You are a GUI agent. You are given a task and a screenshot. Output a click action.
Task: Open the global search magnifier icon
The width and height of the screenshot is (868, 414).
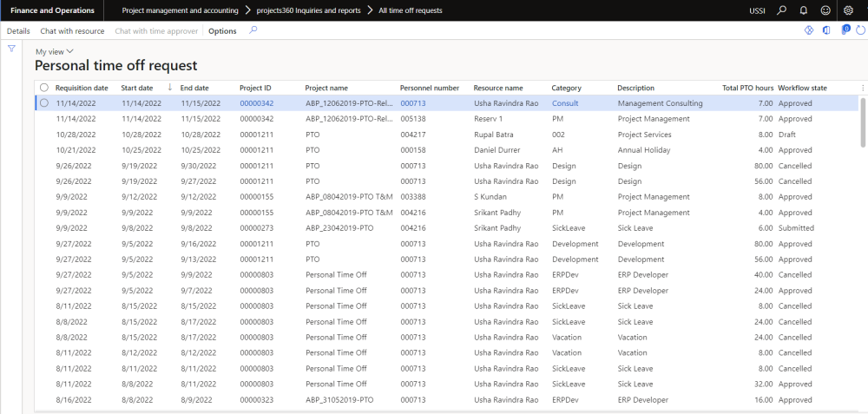[782, 10]
